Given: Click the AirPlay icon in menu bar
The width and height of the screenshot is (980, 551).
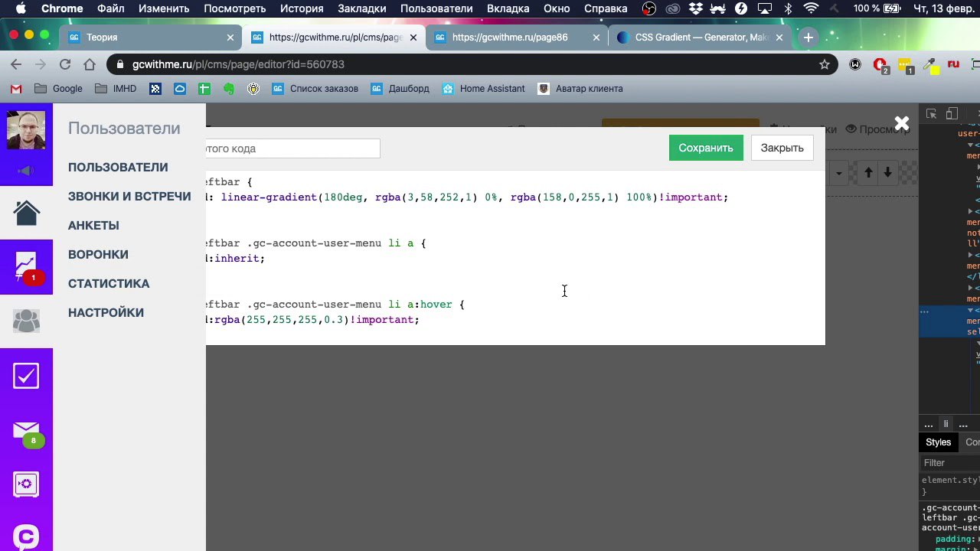Looking at the screenshot, I should pyautogui.click(x=764, y=8).
